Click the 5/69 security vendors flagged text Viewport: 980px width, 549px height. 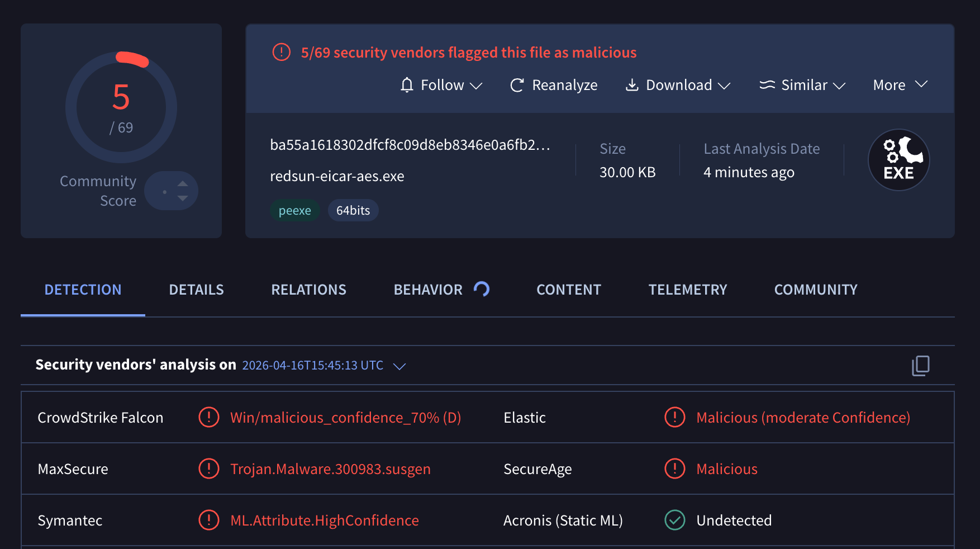pyautogui.click(x=469, y=53)
